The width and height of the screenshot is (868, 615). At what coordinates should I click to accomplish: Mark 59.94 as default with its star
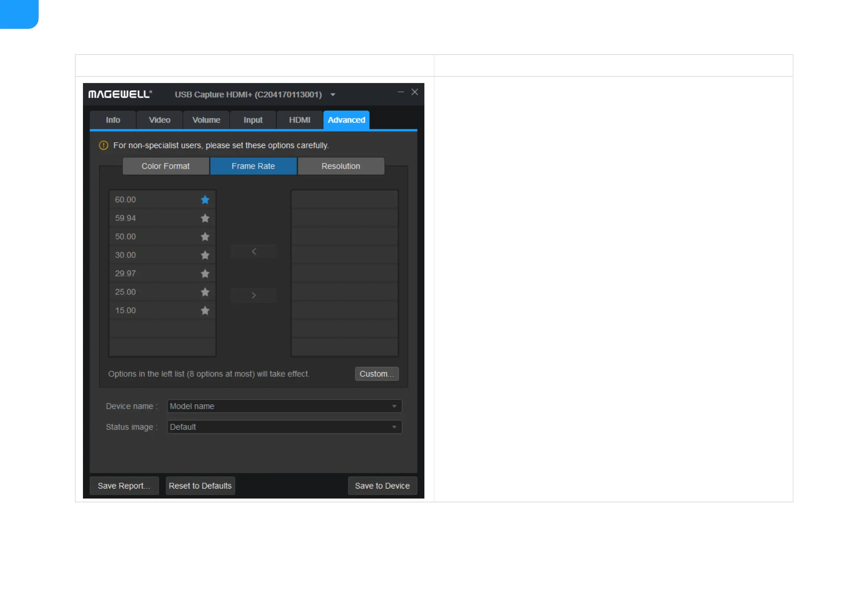coord(205,218)
